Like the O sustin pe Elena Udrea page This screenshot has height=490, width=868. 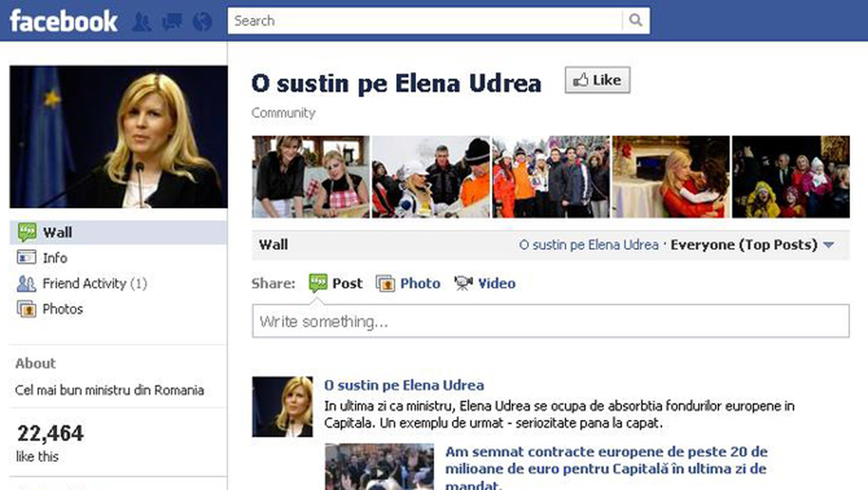597,81
